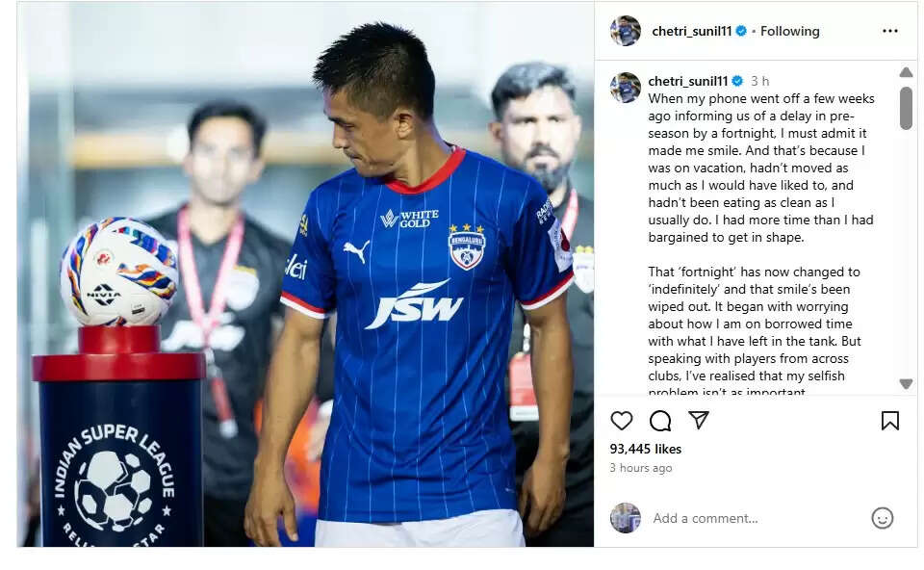Image resolution: width=924 pixels, height=570 pixels.
Task: Share post using paper plane icon
Action: [x=699, y=420]
